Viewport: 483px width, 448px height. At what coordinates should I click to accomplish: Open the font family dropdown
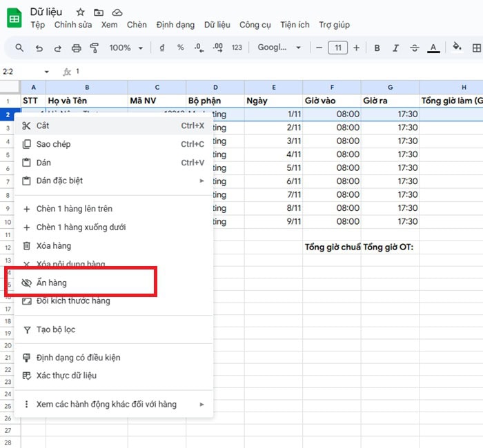[x=279, y=48]
